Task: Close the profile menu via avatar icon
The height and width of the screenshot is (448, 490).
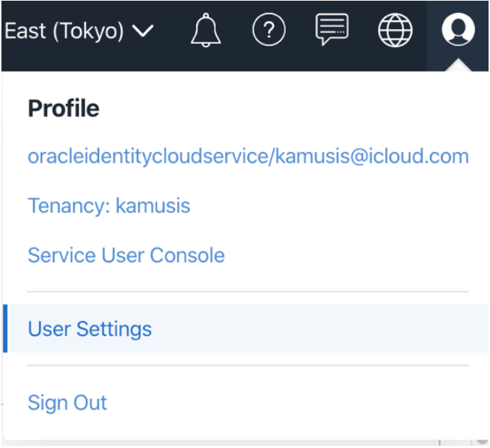Action: (458, 30)
